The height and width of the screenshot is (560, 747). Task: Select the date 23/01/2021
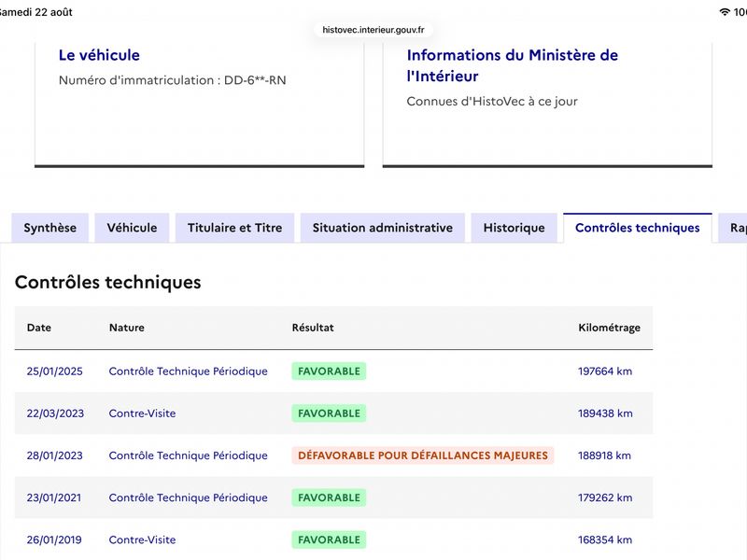[x=54, y=497]
